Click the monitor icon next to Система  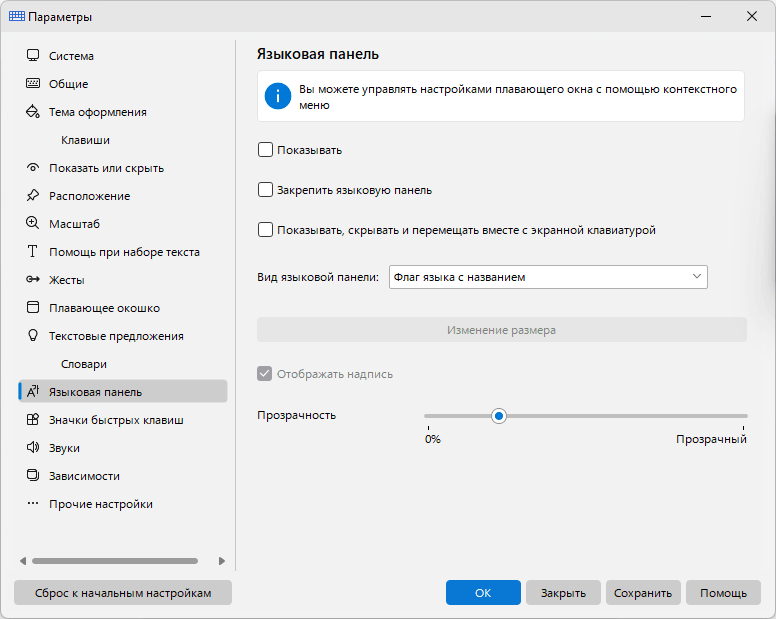[x=33, y=55]
